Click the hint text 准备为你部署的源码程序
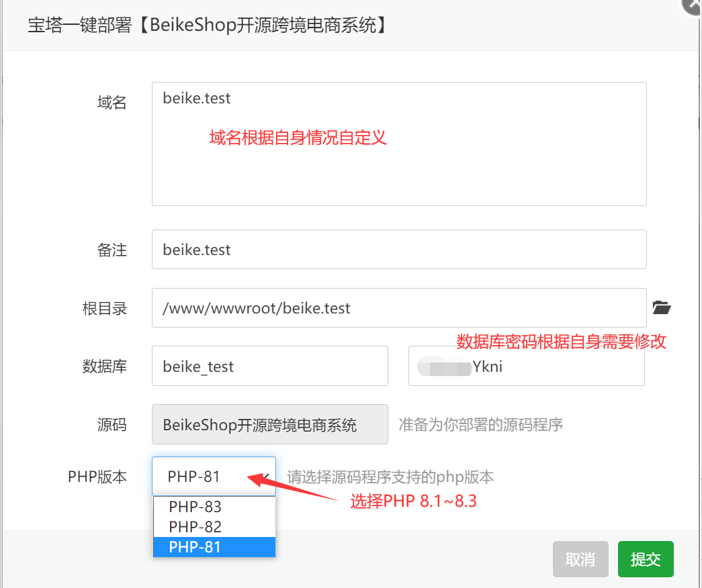This screenshot has width=702, height=588. pyautogui.click(x=481, y=425)
